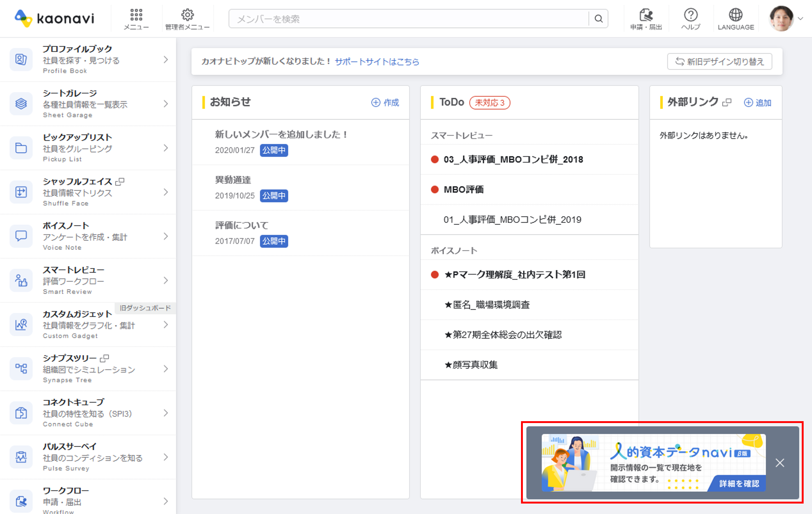Viewport: 812px width, 514px height.
Task: Expand the Connect Cube chevron arrow
Action: (x=166, y=413)
